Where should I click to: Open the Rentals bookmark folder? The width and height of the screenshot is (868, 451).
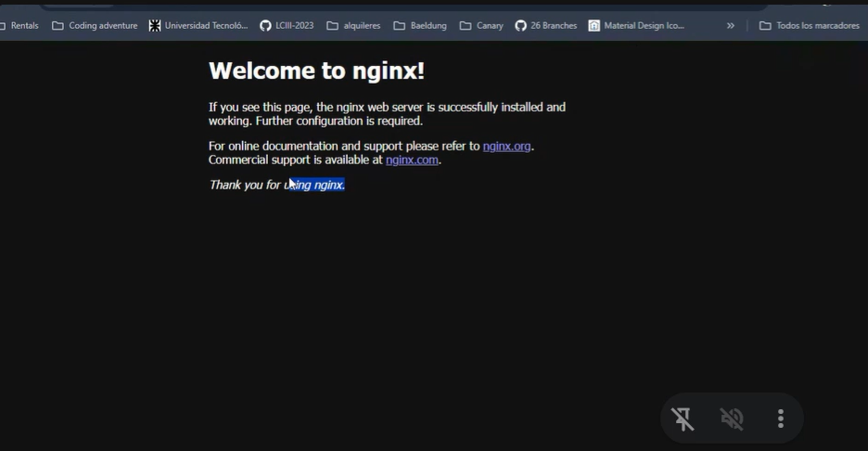(19, 25)
